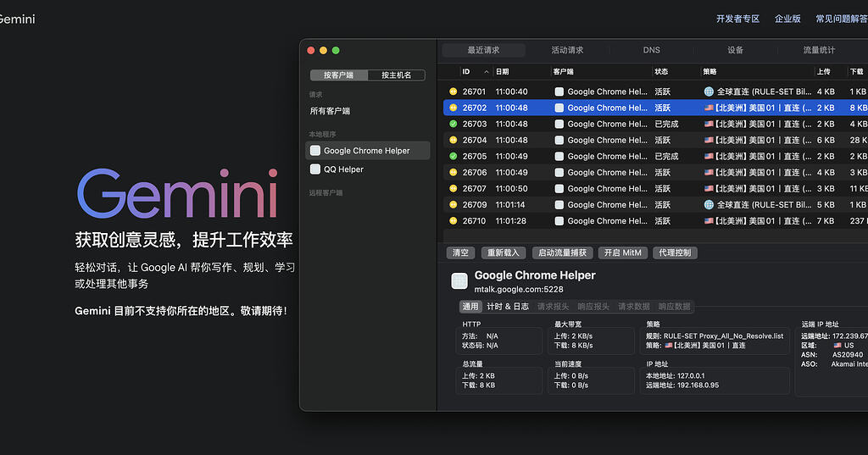Sort by the 日期 column header
The width and height of the screenshot is (868, 455).
pyautogui.click(x=502, y=71)
